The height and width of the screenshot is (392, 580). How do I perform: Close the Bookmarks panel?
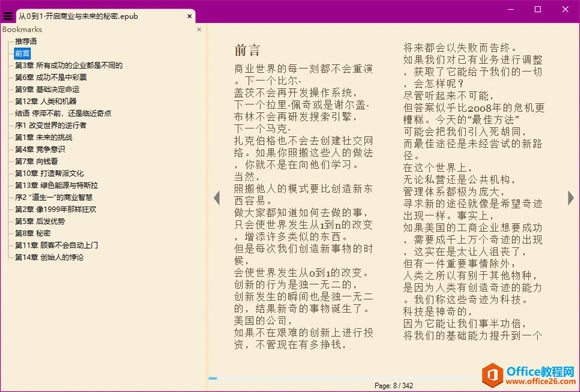(x=199, y=29)
